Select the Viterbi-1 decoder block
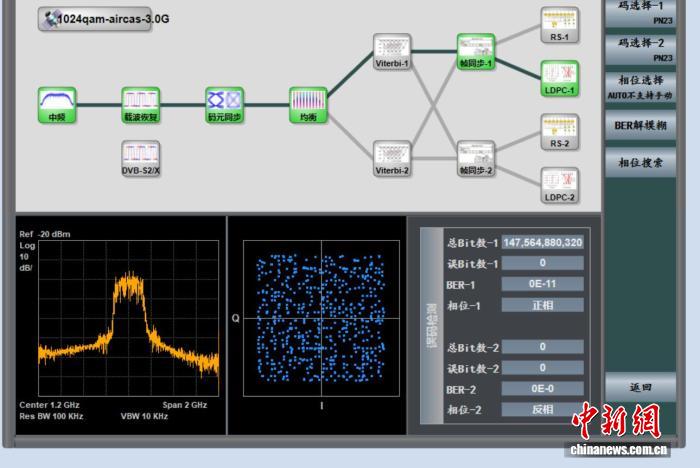This screenshot has width=700, height=468. click(392, 46)
